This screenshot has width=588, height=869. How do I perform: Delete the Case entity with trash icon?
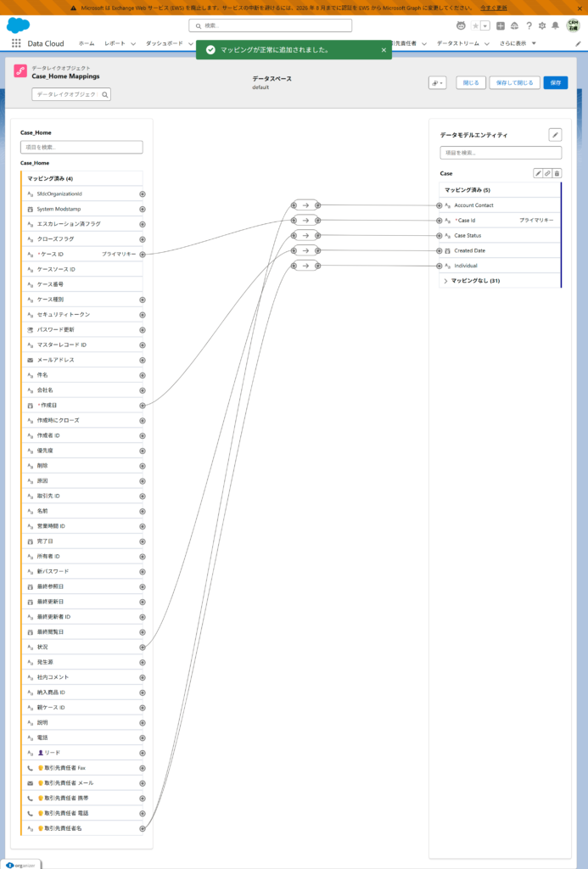[557, 173]
